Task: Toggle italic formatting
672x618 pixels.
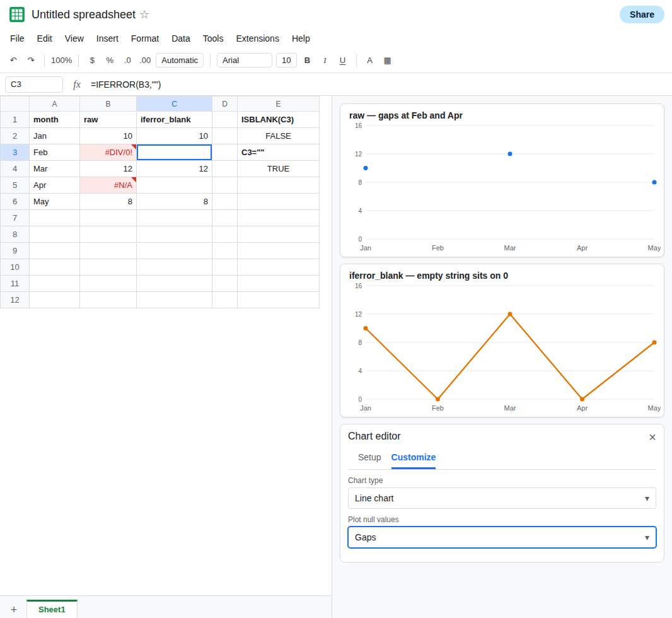Action: coord(325,61)
